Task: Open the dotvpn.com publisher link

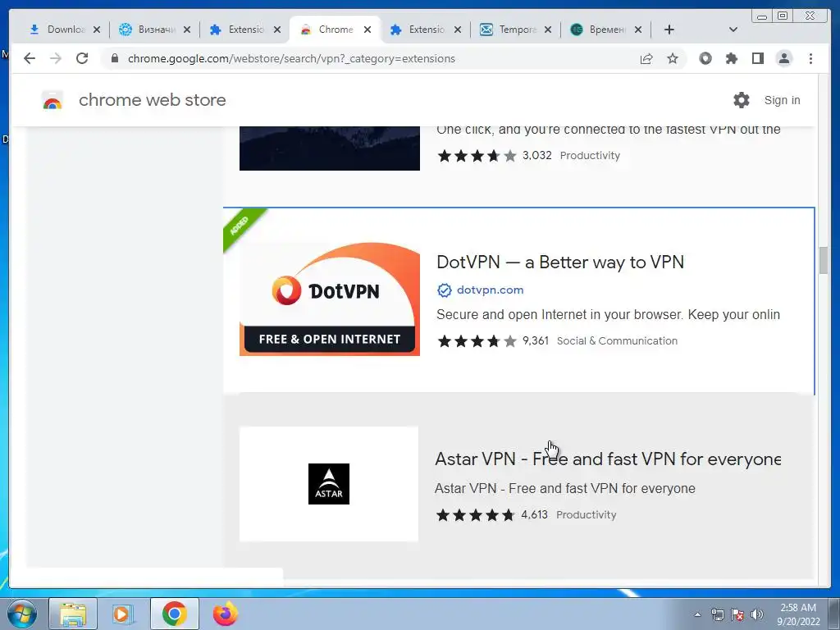Action: click(x=491, y=290)
